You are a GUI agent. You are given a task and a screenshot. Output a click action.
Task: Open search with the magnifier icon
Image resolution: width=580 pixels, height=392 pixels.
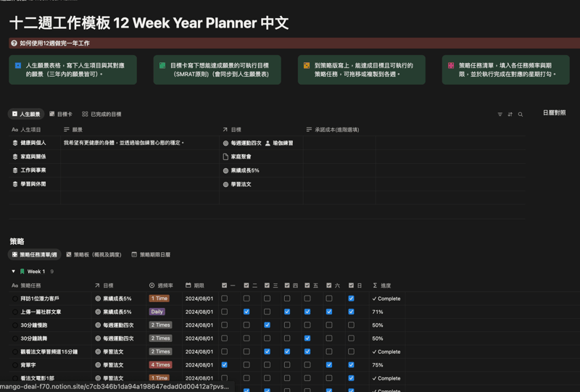click(x=521, y=114)
